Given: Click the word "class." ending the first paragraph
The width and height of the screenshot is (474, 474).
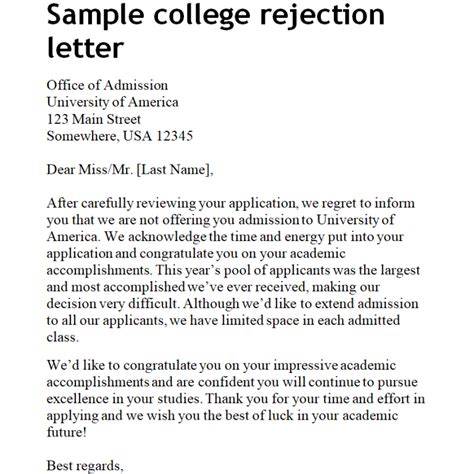Looking at the screenshot, I should click(63, 337).
